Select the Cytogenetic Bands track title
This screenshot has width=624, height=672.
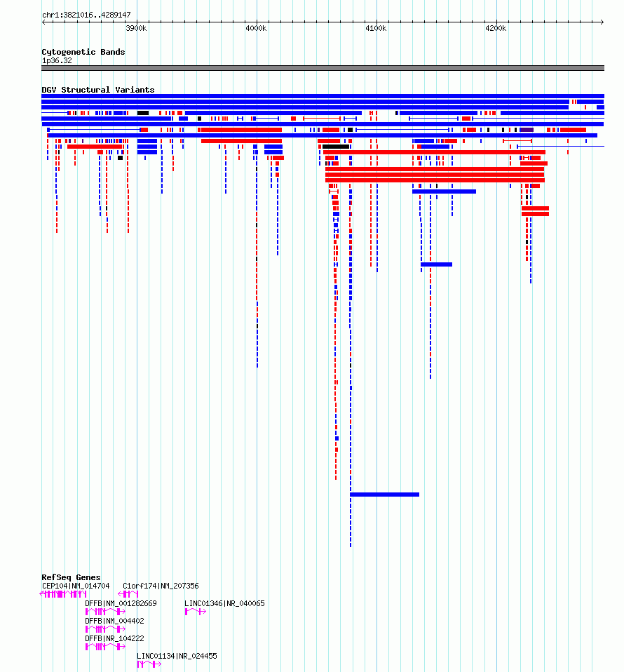click(x=83, y=52)
